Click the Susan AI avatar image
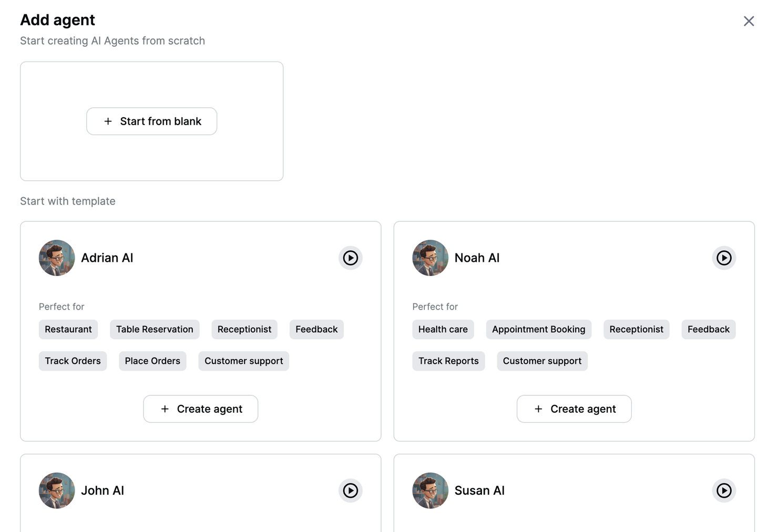This screenshot has width=778, height=532. 430,490
